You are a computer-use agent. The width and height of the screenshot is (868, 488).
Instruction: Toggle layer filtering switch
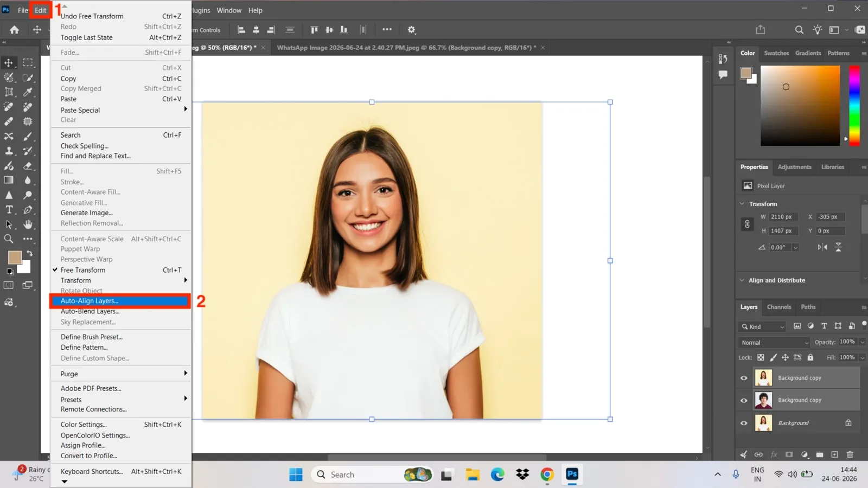[x=864, y=324]
